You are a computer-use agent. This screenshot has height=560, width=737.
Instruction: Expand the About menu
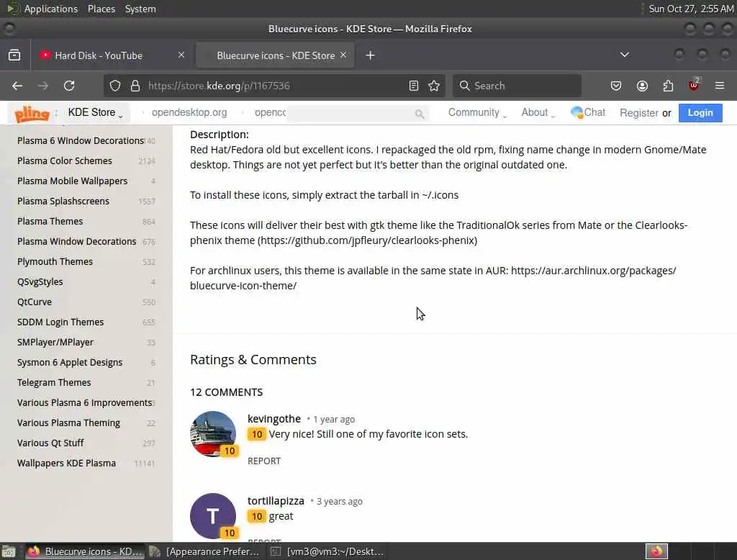538,112
